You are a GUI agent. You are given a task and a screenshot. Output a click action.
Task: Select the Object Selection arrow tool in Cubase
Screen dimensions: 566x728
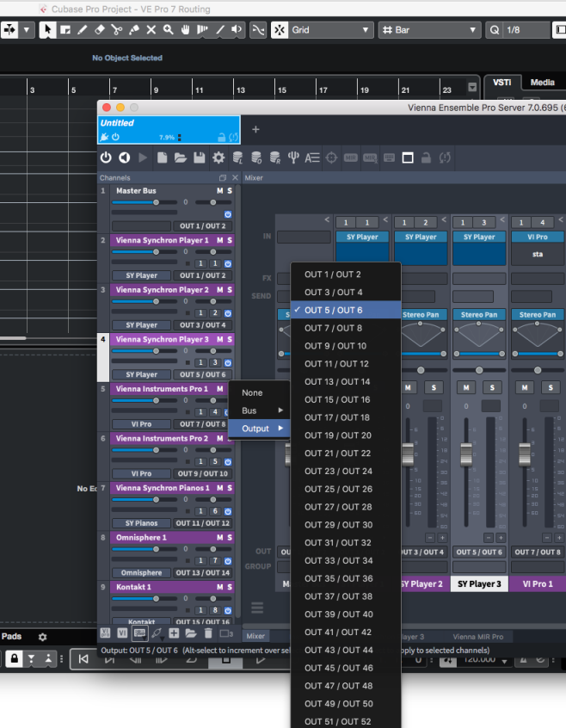coord(47,30)
